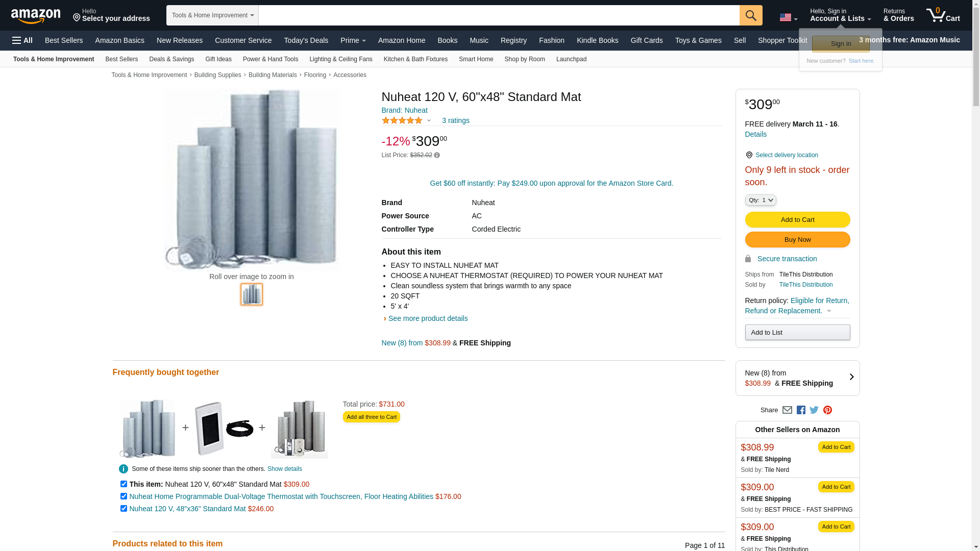
Task: Uncheck the Nuheat Programmable Thermostat checkbox
Action: [124, 496]
